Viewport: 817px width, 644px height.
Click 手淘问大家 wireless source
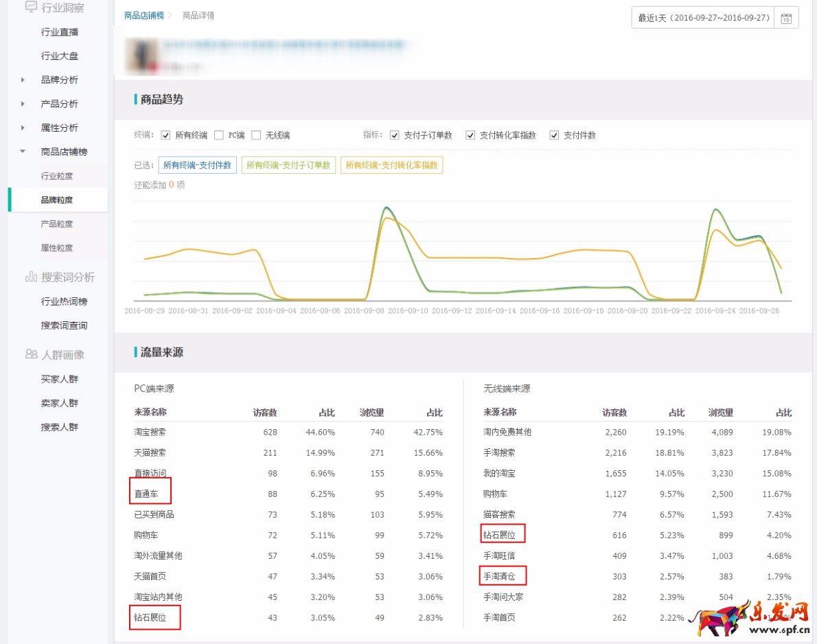pos(503,597)
